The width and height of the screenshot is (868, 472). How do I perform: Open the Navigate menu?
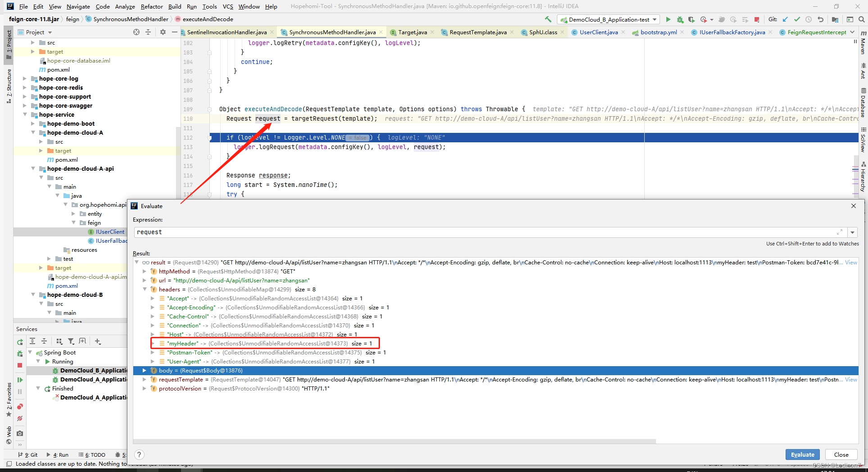(78, 6)
